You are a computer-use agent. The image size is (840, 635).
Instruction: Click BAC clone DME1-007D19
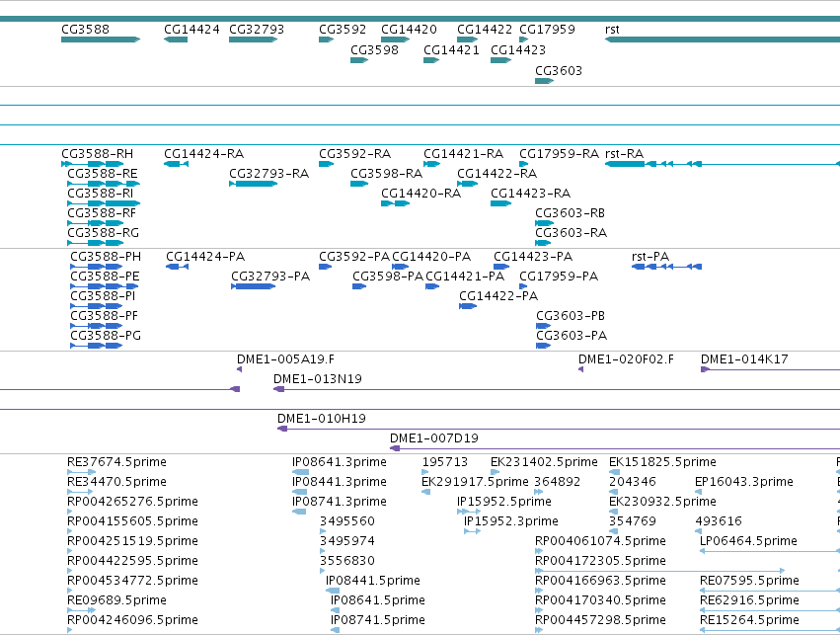pyautogui.click(x=615, y=449)
